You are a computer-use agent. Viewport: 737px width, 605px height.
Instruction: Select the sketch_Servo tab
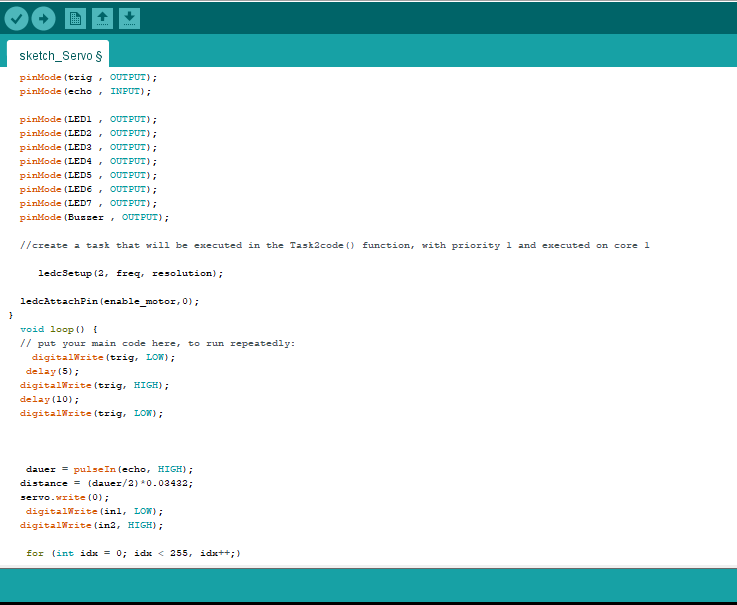58,55
